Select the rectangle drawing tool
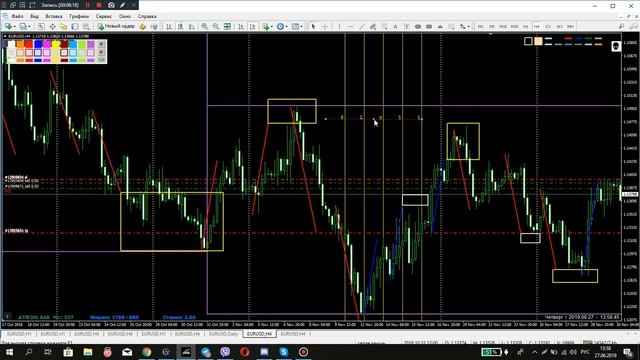The image size is (640, 360). tap(429, 26)
